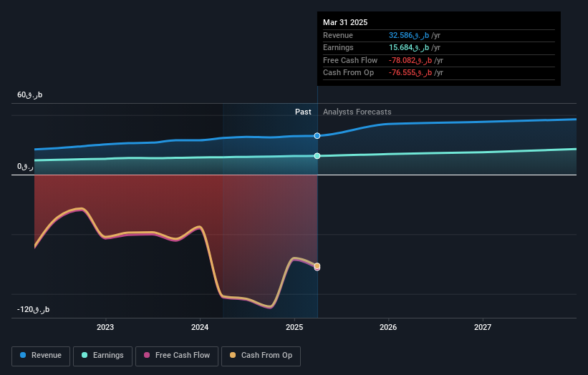The height and width of the screenshot is (375, 588).
Task: Click the pink Free Cash Flow legend dot
Action: tap(147, 355)
